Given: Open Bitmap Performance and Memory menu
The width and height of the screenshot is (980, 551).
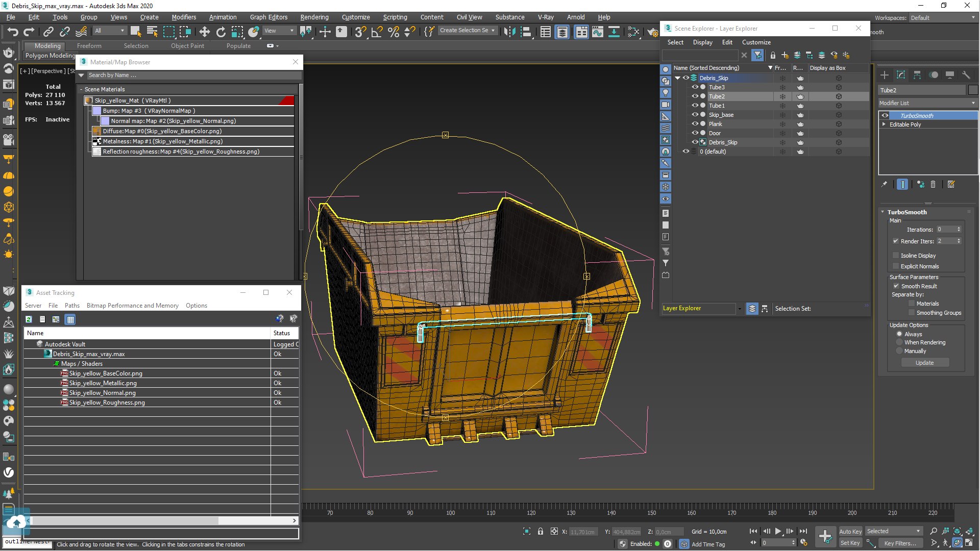Looking at the screenshot, I should (132, 306).
